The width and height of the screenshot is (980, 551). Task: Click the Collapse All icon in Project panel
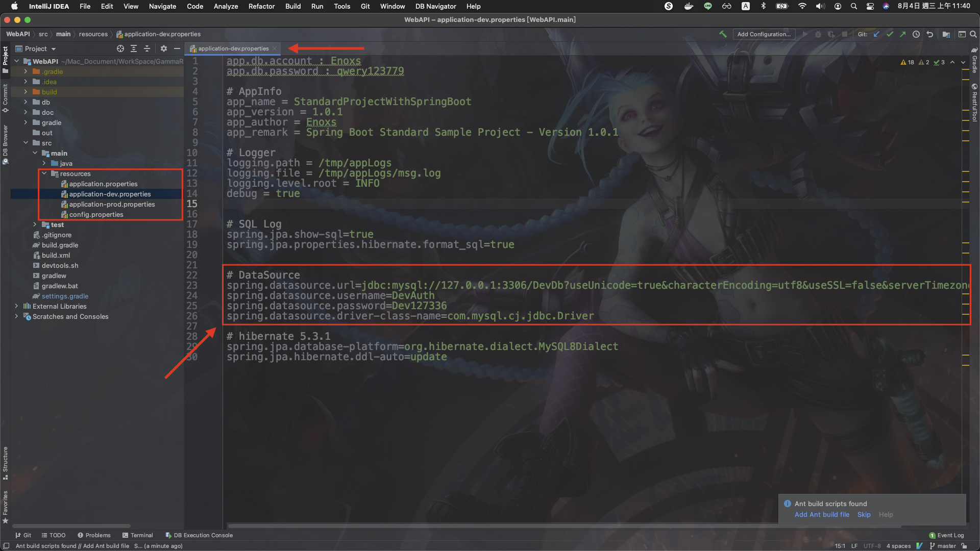[x=147, y=48]
